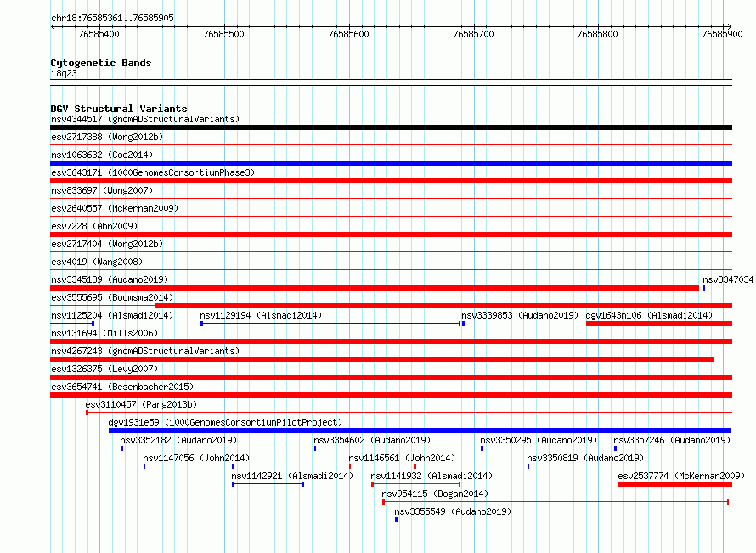Screen dimensions: 756x553
Task: Click nsv4267243 (gnomADStructuralVariants) label
Action: (x=145, y=351)
